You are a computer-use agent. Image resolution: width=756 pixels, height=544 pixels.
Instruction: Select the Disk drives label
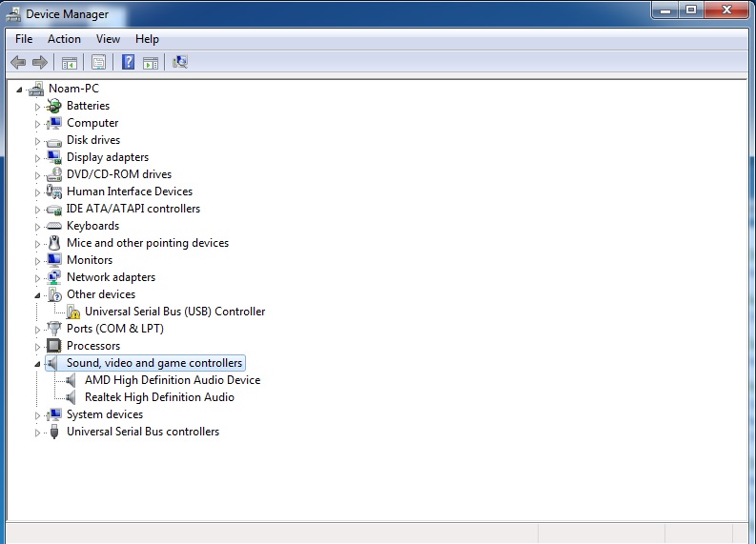tap(93, 140)
